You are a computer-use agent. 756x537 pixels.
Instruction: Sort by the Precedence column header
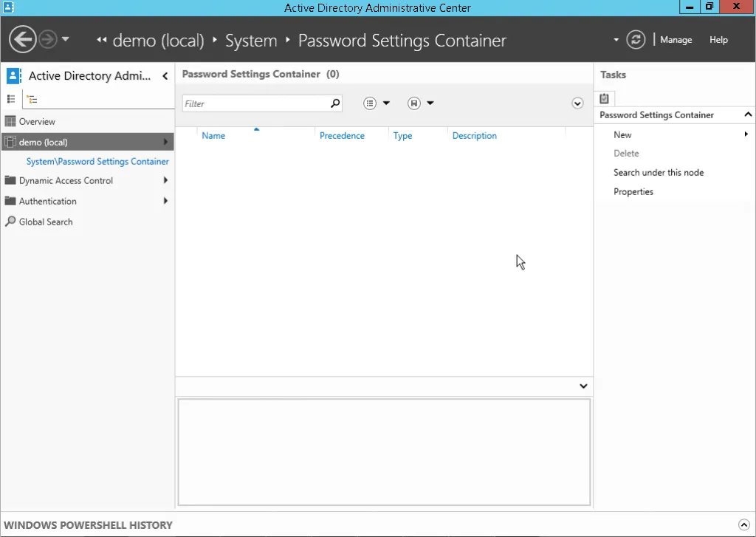click(x=342, y=135)
